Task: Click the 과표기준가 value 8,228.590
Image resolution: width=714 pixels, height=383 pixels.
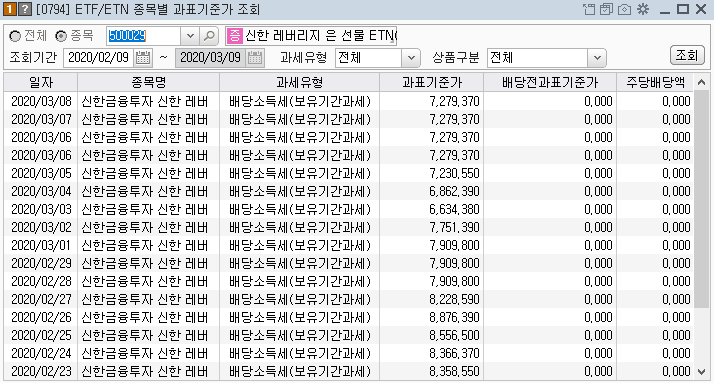Action: point(454,299)
